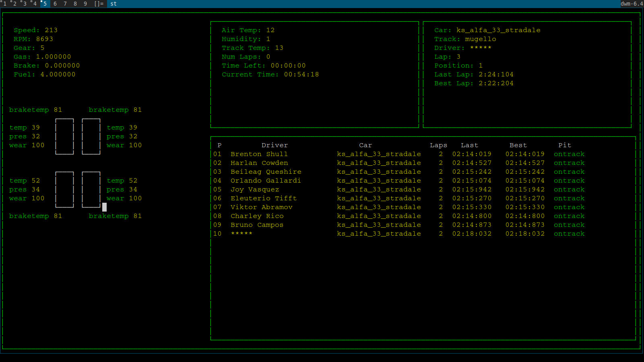This screenshot has height=362, width=644.
Task: Click the Driver column header
Action: [275, 145]
